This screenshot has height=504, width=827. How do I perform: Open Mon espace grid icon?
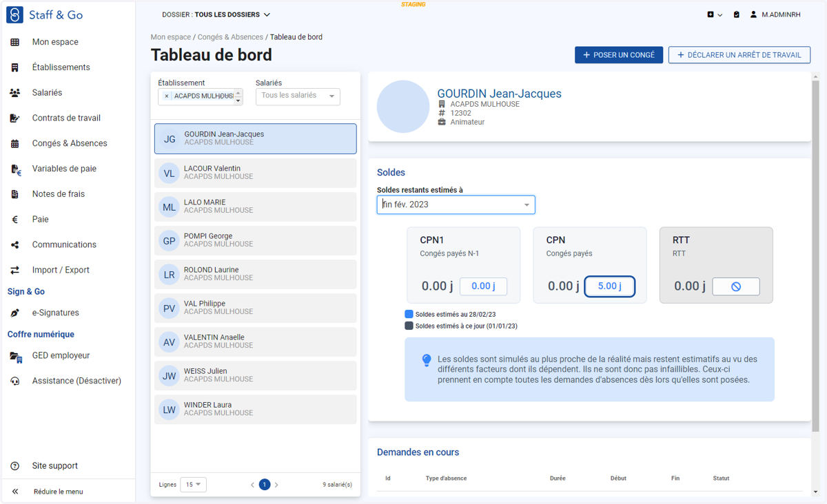point(14,42)
